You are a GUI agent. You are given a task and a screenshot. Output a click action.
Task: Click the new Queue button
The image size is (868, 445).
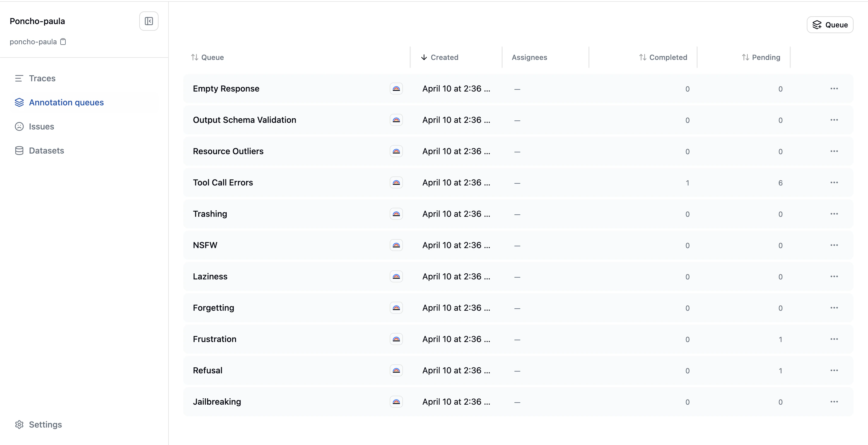(830, 25)
